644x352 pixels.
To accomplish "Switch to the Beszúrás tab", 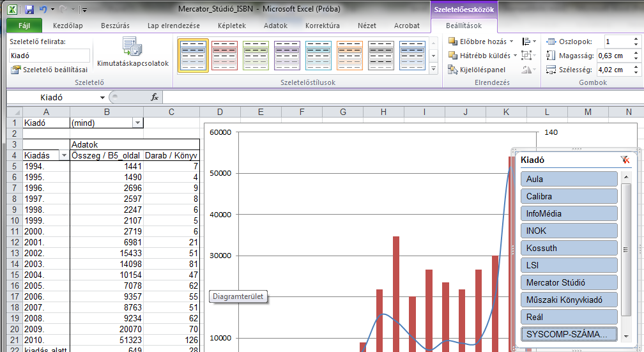I will coord(115,26).
